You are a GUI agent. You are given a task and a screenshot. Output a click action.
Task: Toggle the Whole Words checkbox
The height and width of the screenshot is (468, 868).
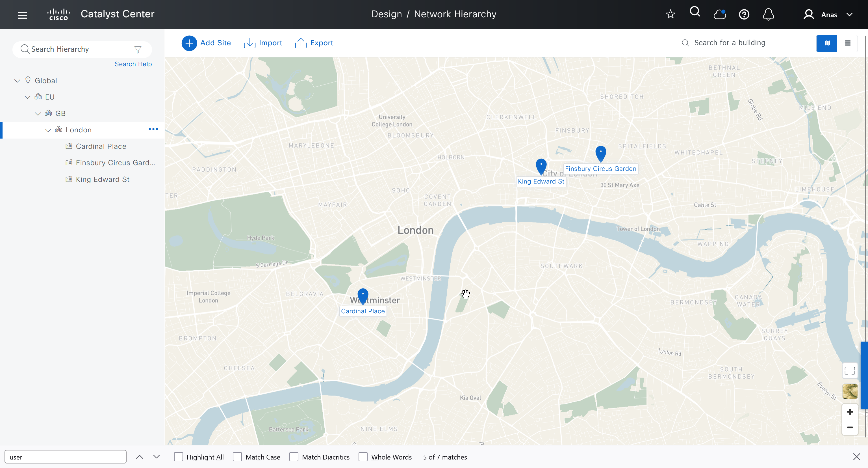363,457
